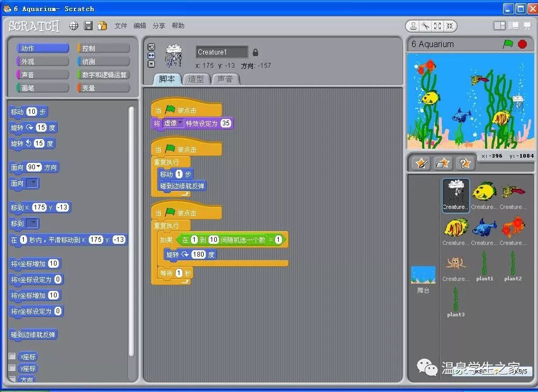538x392 pixels.
Task: Select the 控制 block category
Action: (x=103, y=48)
